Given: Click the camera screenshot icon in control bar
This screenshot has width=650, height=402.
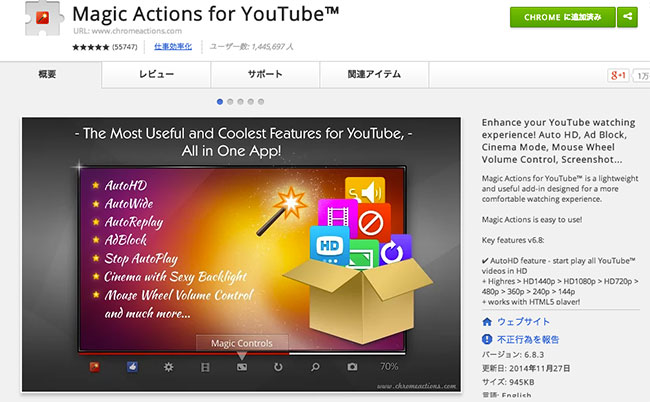Looking at the screenshot, I should (352, 367).
